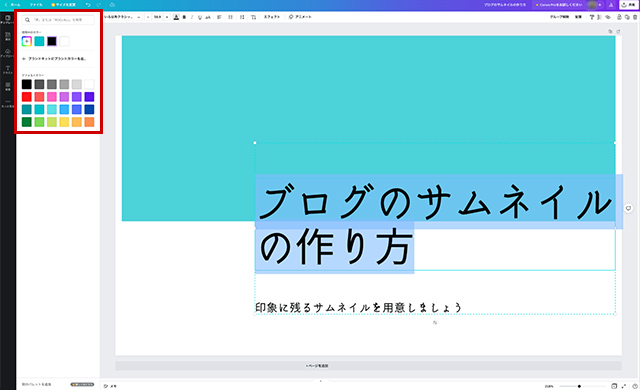Click the link icon in toolbar
Viewport: 640px width, 390px height.
coord(608,17)
